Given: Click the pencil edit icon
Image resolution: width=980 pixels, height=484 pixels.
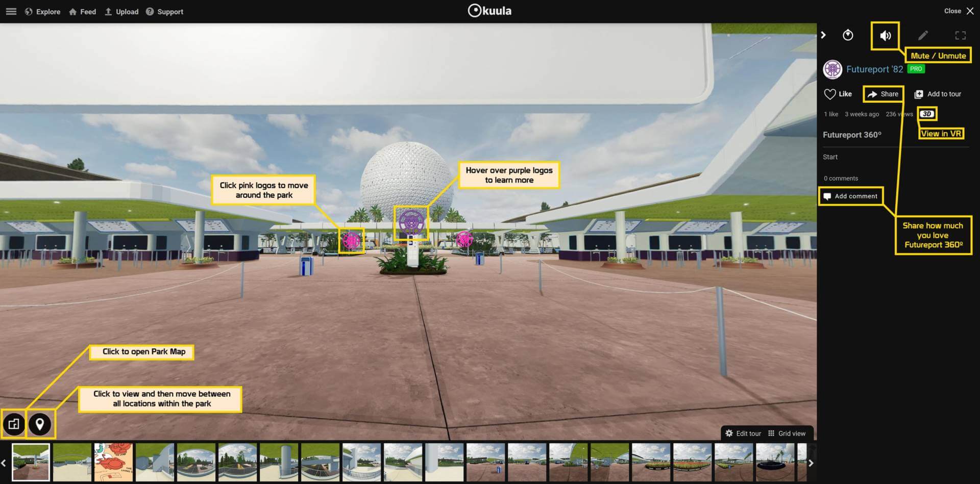Looking at the screenshot, I should pyautogui.click(x=923, y=35).
